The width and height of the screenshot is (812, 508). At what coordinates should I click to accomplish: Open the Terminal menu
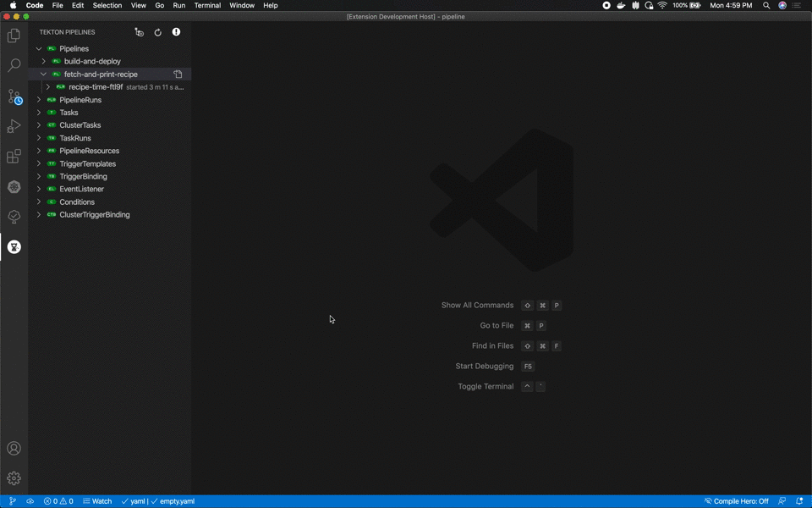(208, 5)
